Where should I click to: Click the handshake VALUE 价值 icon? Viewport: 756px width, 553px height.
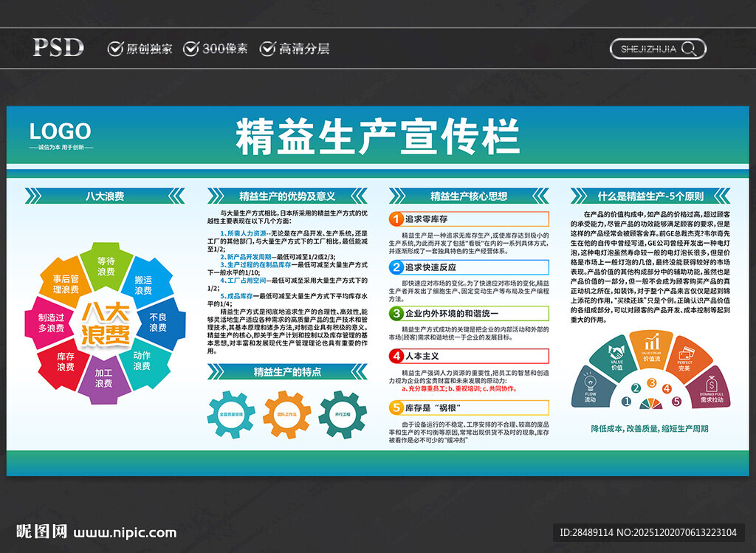coord(616,353)
